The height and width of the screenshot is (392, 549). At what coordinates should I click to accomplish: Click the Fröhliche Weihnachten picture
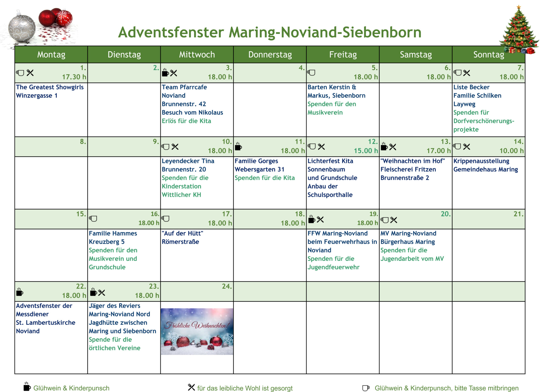(x=197, y=331)
